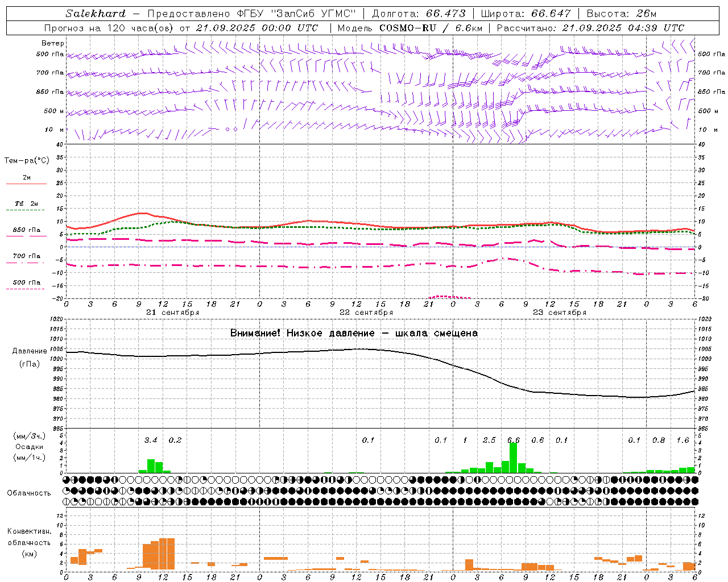Click the Конвективн. облачность label
The width and height of the screenshot is (728, 582).
[29, 537]
